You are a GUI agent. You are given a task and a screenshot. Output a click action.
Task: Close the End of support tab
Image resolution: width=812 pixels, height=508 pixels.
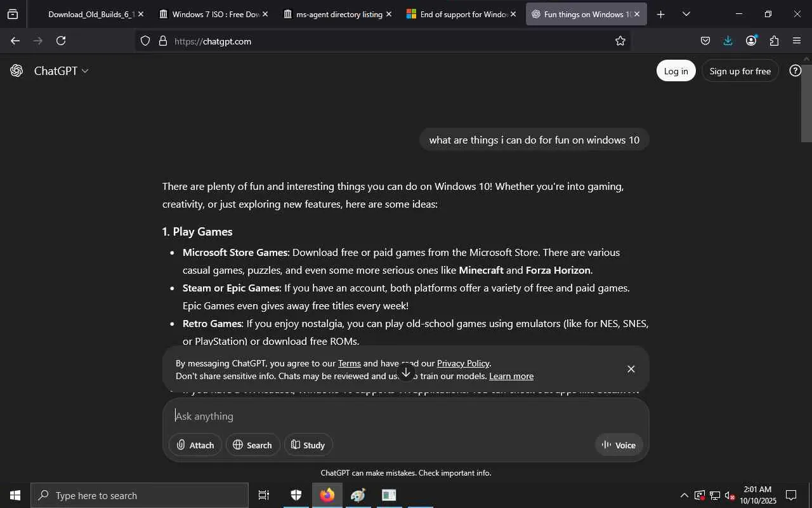pos(513,14)
